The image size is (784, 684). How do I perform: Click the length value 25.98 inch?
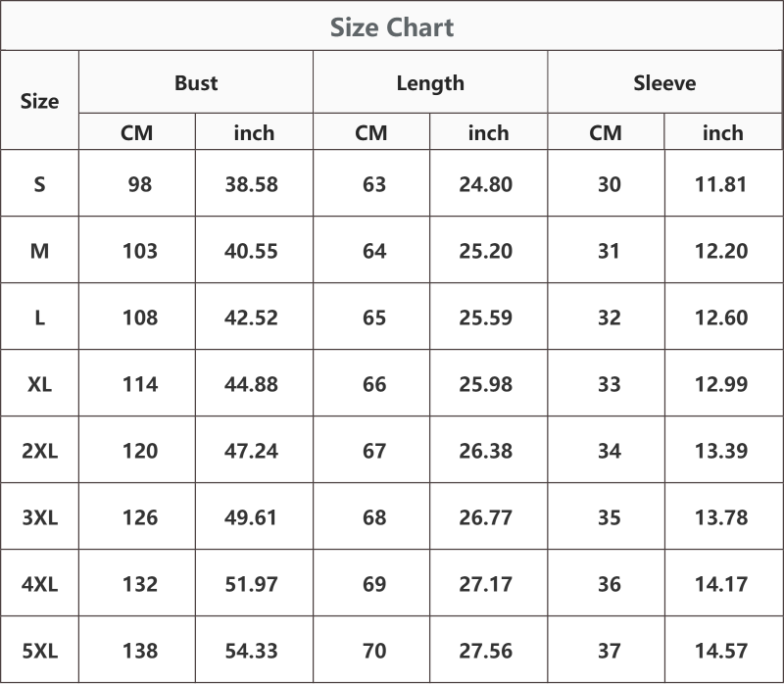[486, 384]
